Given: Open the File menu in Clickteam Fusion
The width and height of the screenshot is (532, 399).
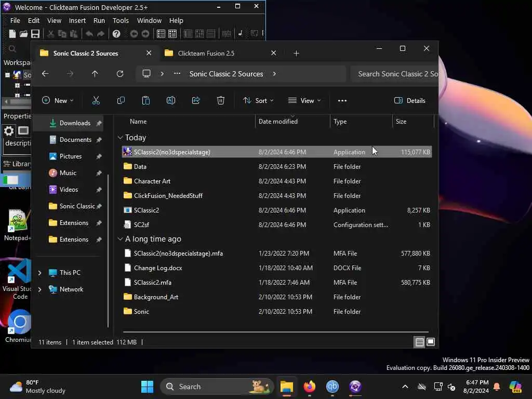Looking at the screenshot, I should (15, 20).
